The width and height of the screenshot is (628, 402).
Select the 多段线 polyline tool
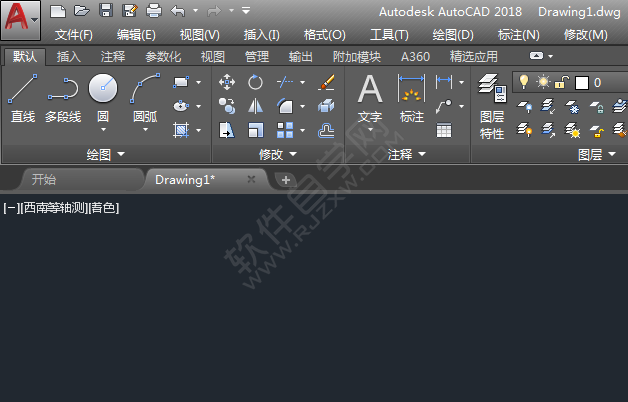click(x=63, y=98)
